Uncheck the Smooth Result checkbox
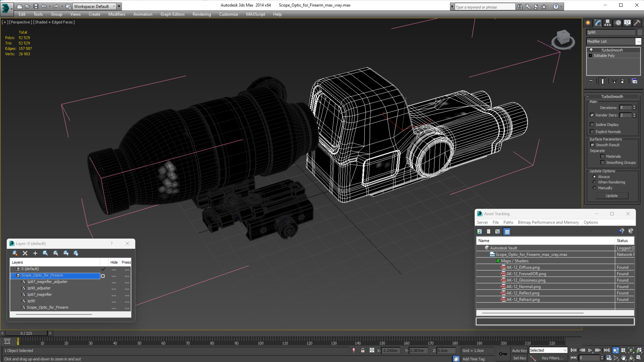This screenshot has width=644, height=362. (592, 145)
